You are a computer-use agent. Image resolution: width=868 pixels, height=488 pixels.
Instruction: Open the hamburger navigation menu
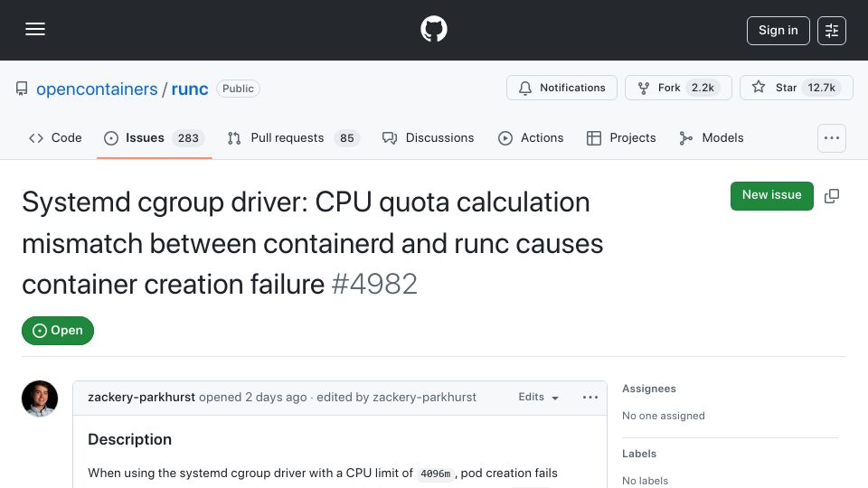pyautogui.click(x=35, y=29)
